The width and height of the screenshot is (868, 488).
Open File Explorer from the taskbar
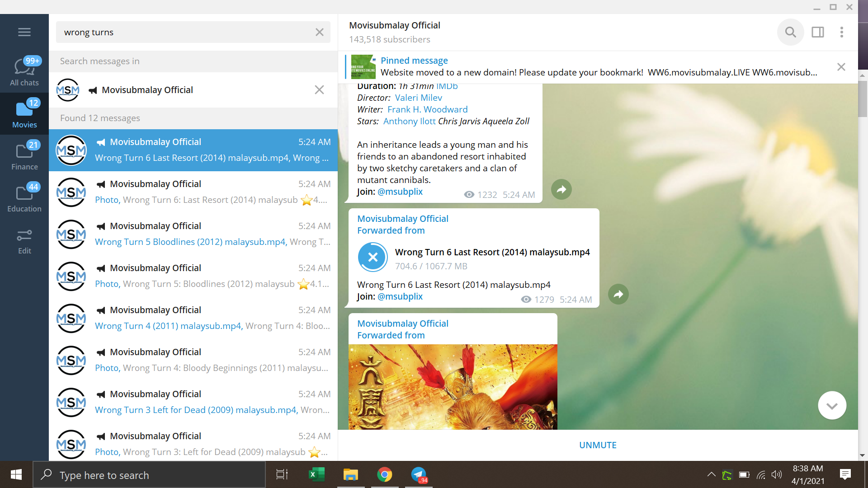pyautogui.click(x=350, y=474)
